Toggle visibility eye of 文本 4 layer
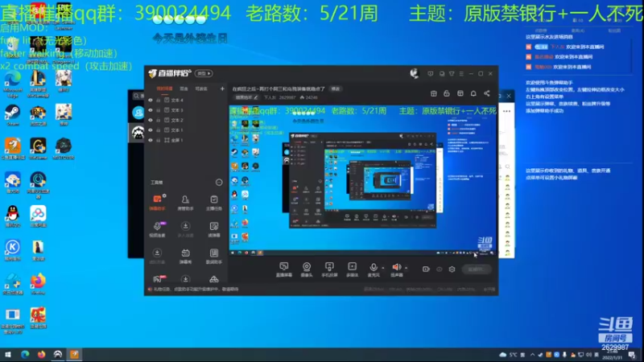The height and width of the screenshot is (362, 644). (x=151, y=100)
